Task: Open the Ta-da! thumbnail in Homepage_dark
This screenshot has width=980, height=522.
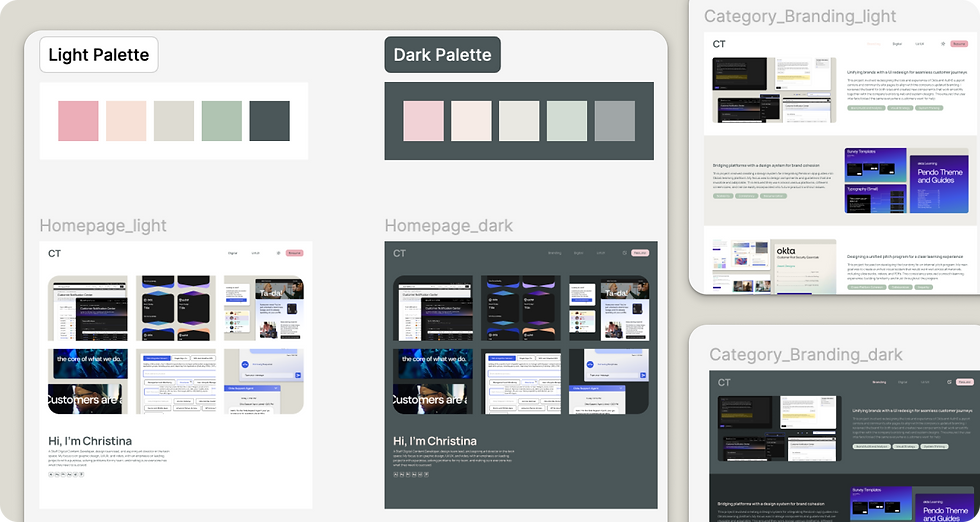Action: [609, 308]
